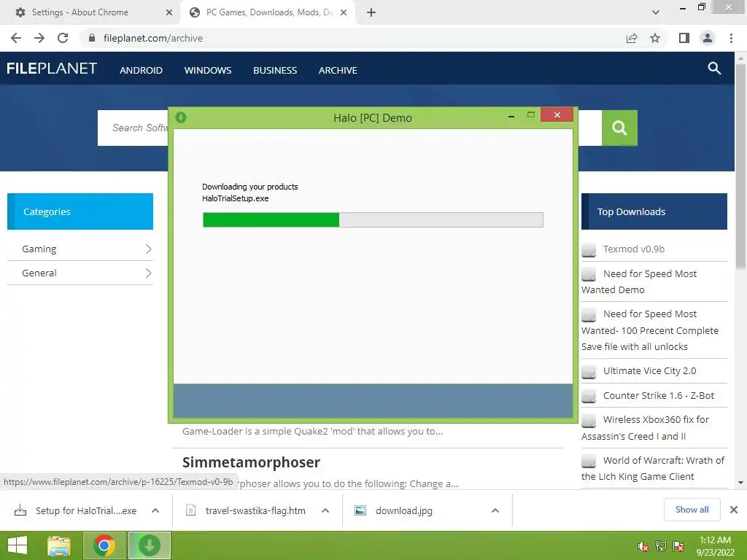Open Texmod v0.9b download
The image size is (747, 560).
[x=634, y=249]
